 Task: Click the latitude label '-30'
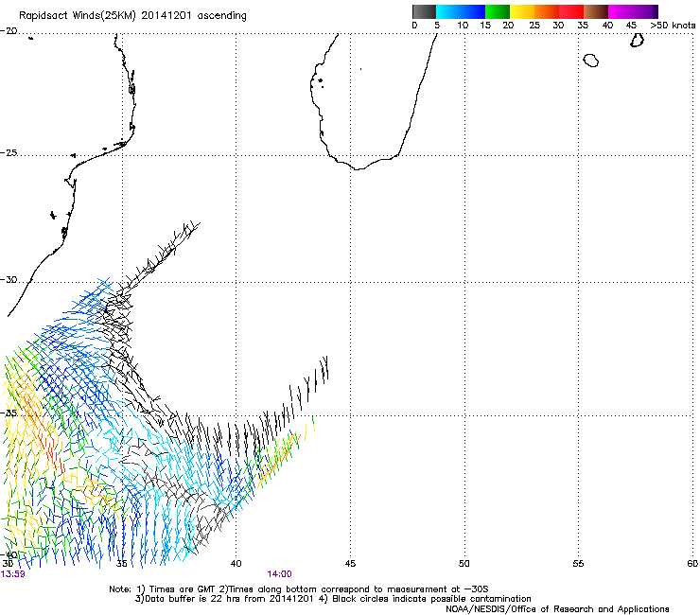(9, 279)
